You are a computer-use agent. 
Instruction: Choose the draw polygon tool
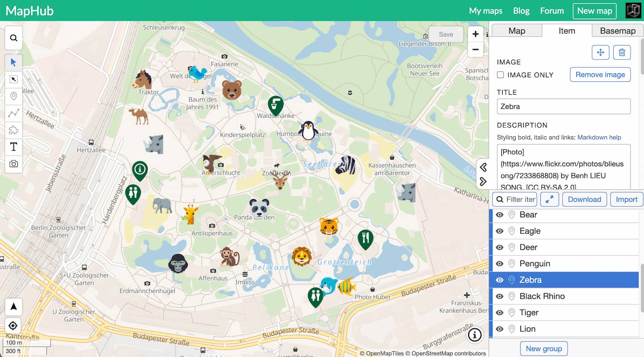click(x=14, y=130)
